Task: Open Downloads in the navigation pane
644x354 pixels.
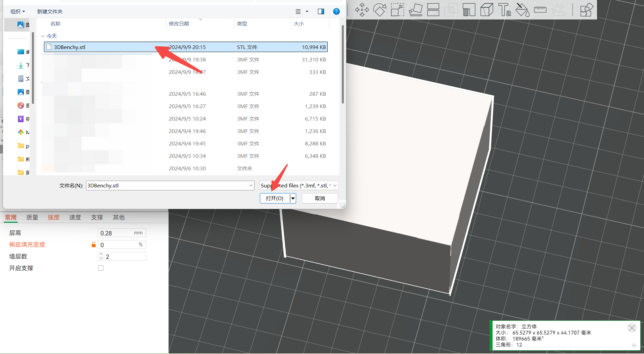Action: (x=23, y=65)
